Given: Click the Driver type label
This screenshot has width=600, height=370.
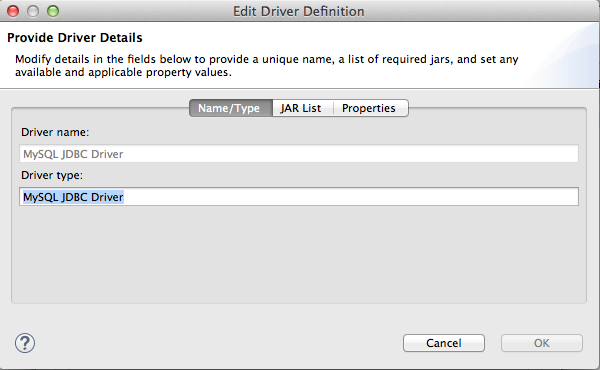Looking at the screenshot, I should click(x=52, y=175).
